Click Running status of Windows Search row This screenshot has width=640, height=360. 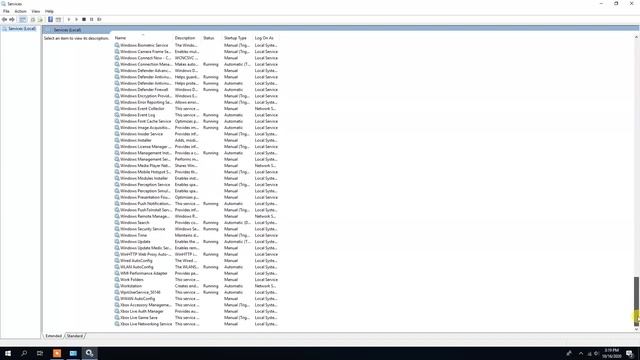211,222
